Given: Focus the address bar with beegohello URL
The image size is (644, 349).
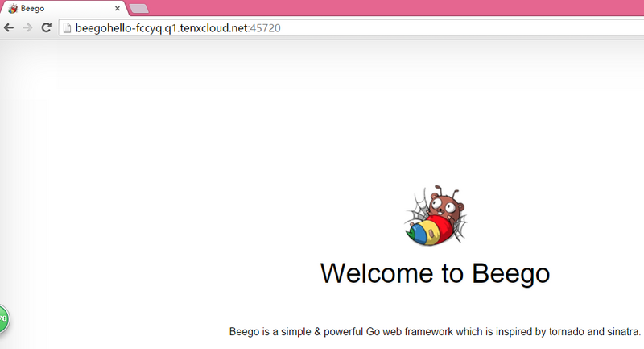Looking at the screenshot, I should 351,28.
